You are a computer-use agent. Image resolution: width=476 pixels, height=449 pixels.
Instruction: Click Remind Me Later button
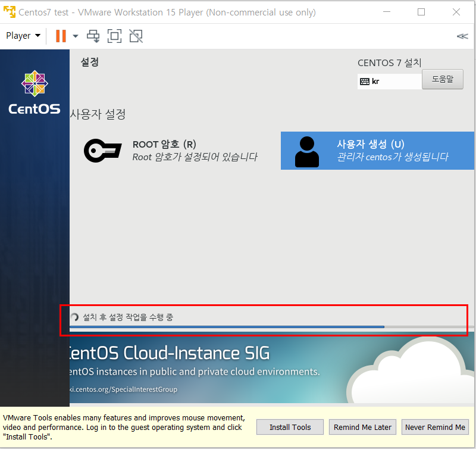coord(362,427)
